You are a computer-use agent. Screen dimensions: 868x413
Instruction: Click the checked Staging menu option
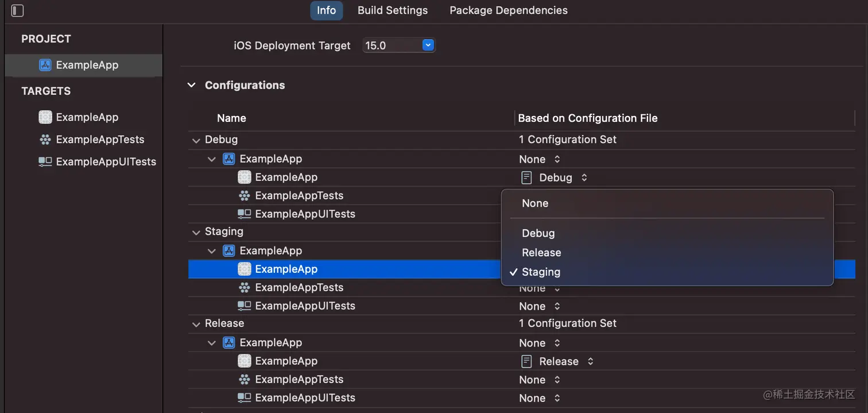[x=541, y=272]
